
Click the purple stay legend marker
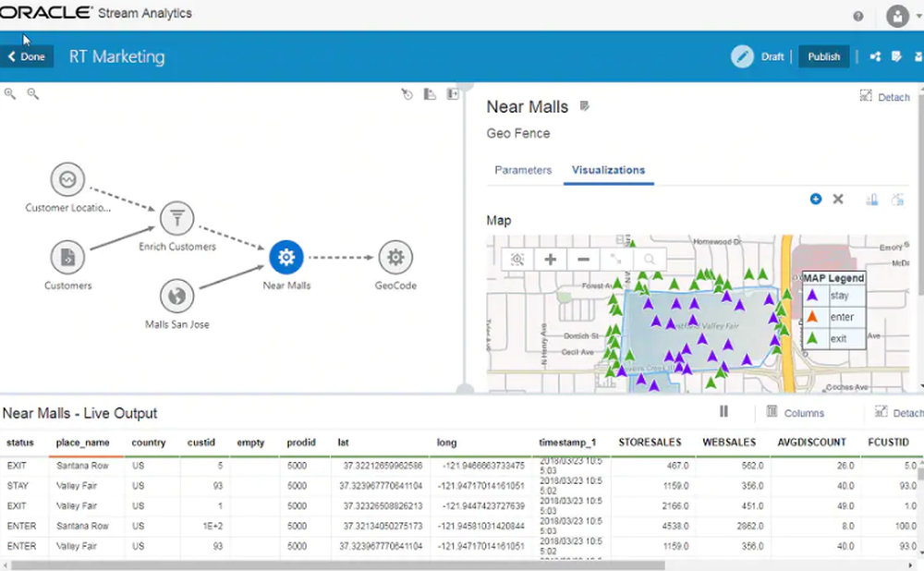point(812,296)
